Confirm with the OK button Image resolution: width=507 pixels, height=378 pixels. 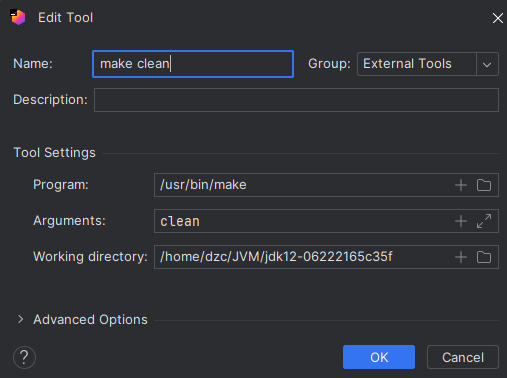pos(379,357)
